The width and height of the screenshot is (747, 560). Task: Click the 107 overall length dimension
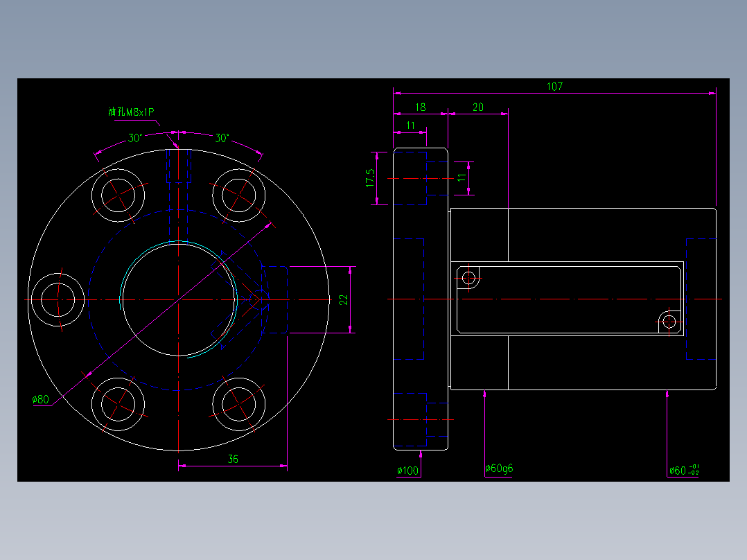pyautogui.click(x=554, y=86)
